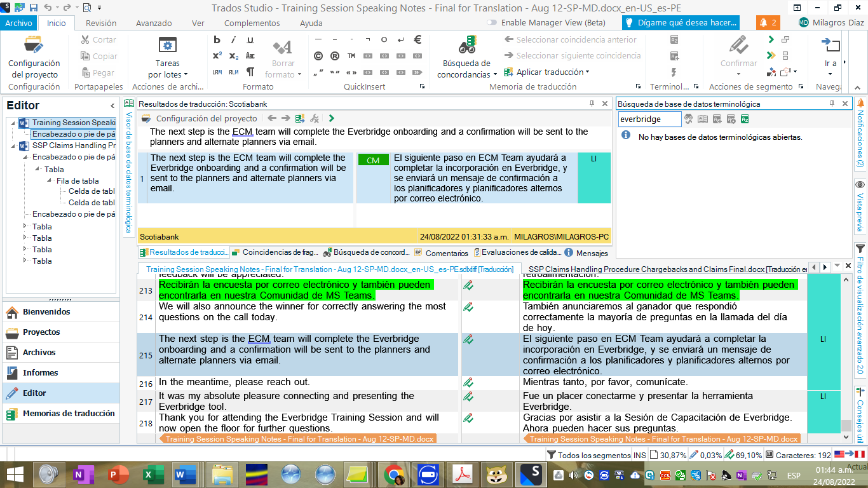Open Configuración del proyecto in ribbon
Screen dimensions: 868x488
point(34,57)
